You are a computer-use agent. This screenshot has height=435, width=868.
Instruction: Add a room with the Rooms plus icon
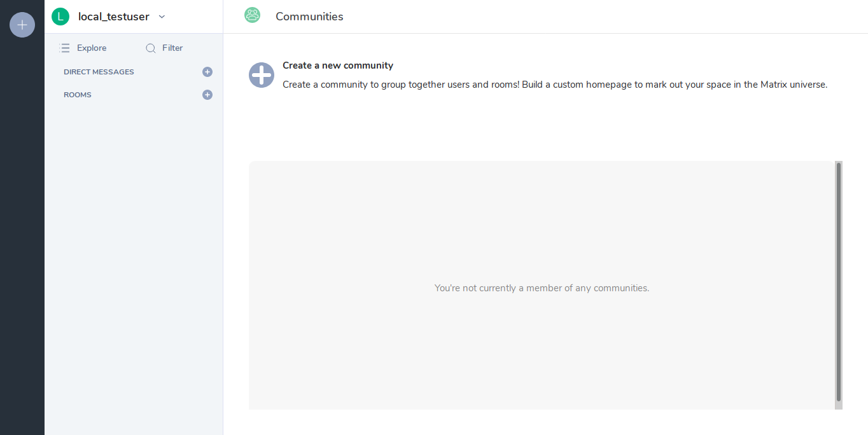(x=207, y=95)
